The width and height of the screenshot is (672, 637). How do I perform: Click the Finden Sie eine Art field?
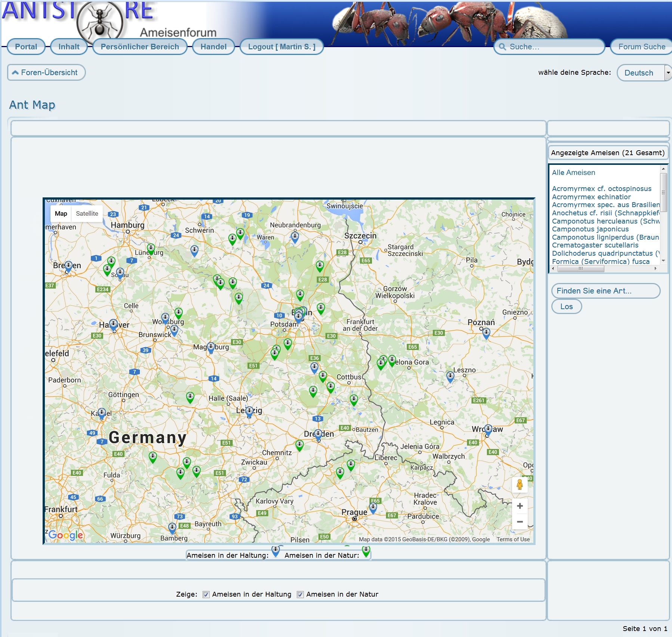tap(605, 291)
